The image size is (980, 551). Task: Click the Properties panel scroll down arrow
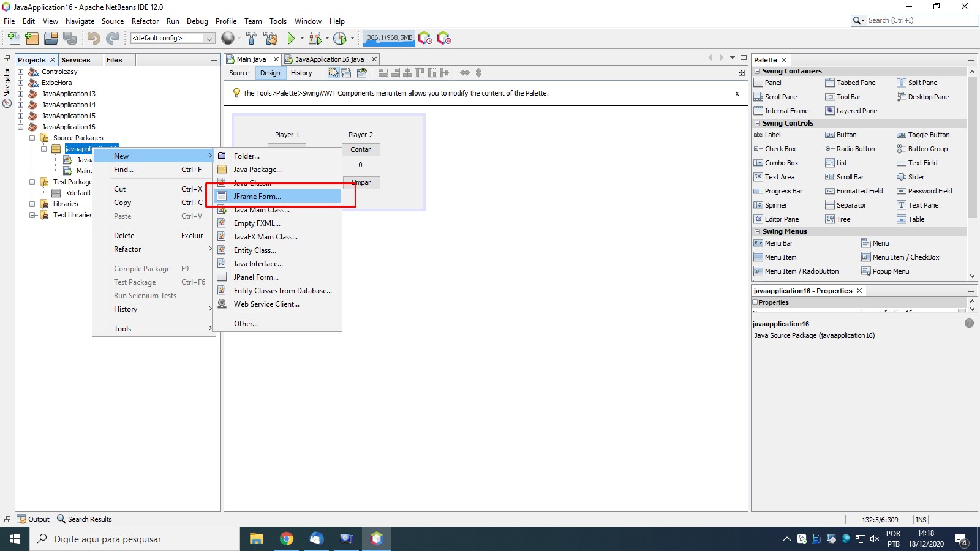point(972,309)
